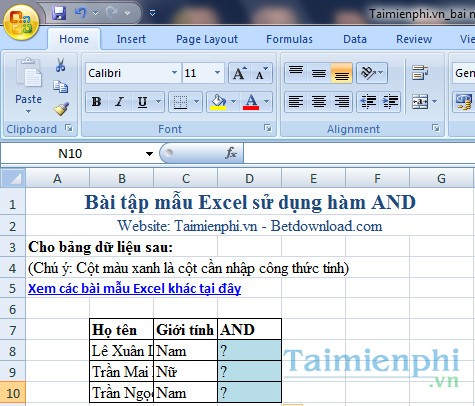Align text right
The image size is (475, 406).
point(342,101)
